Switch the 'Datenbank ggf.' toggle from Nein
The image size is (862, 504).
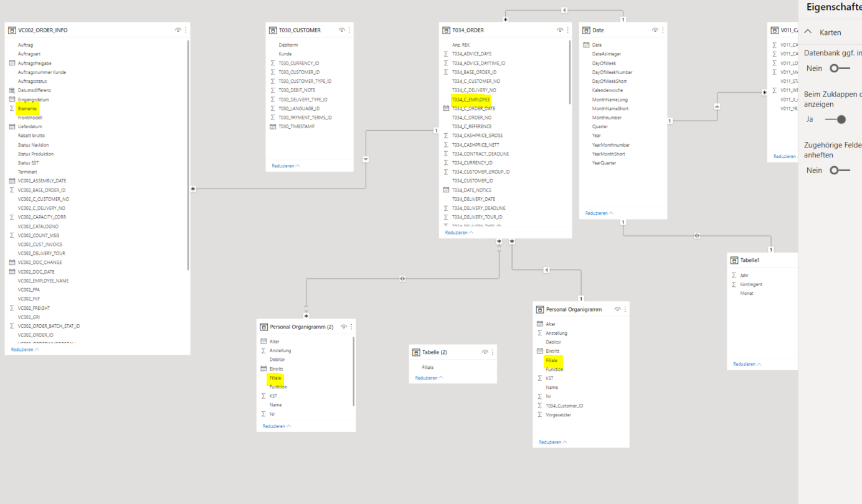point(840,68)
